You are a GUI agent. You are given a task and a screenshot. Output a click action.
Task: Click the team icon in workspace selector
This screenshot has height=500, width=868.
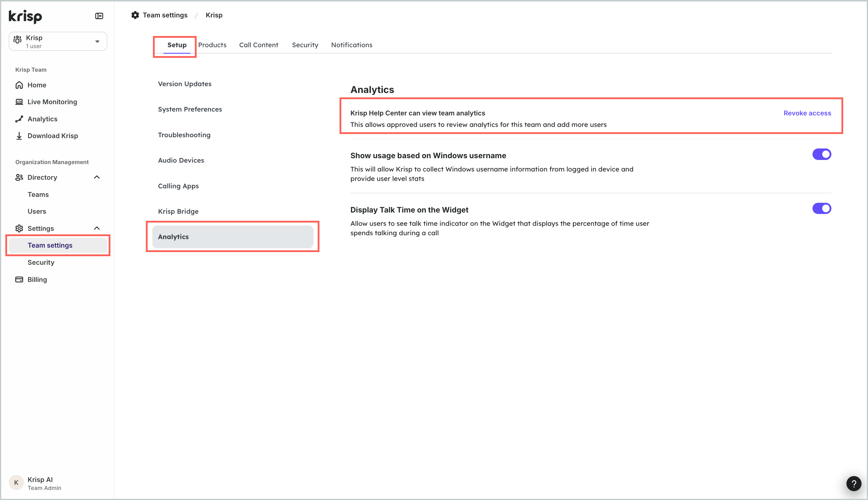pyautogui.click(x=17, y=40)
